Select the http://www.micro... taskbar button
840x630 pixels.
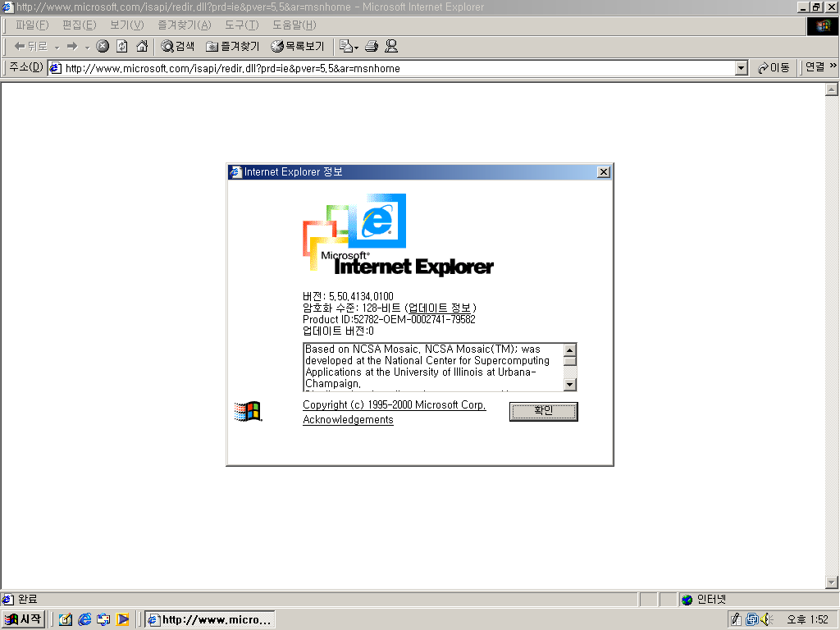tap(210, 620)
